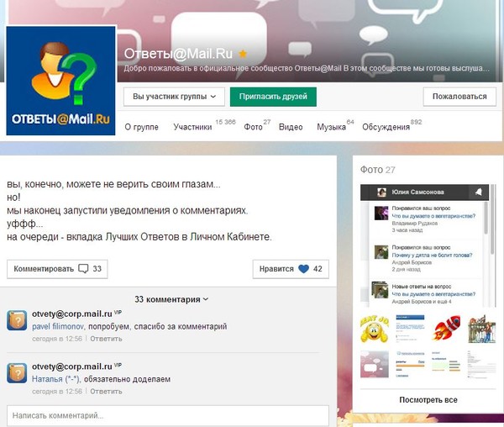Expand the '33 комментария' list
The width and height of the screenshot is (504, 427).
point(171,299)
